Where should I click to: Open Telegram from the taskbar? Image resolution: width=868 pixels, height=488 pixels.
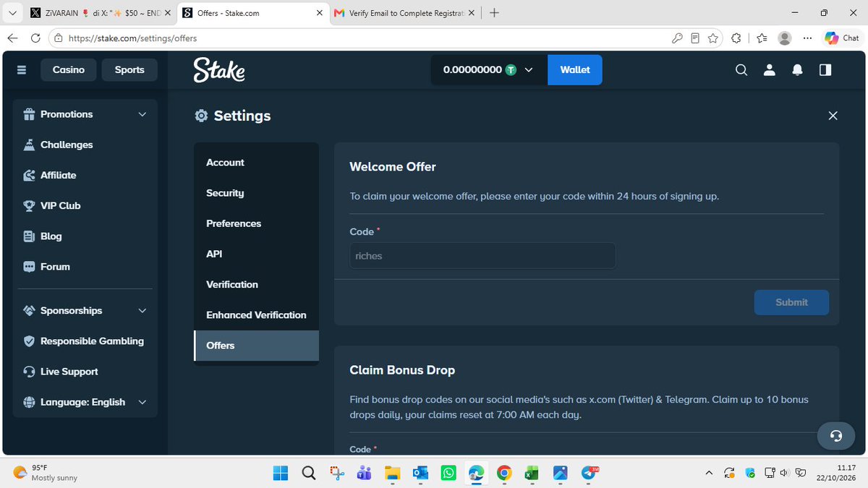(587, 474)
